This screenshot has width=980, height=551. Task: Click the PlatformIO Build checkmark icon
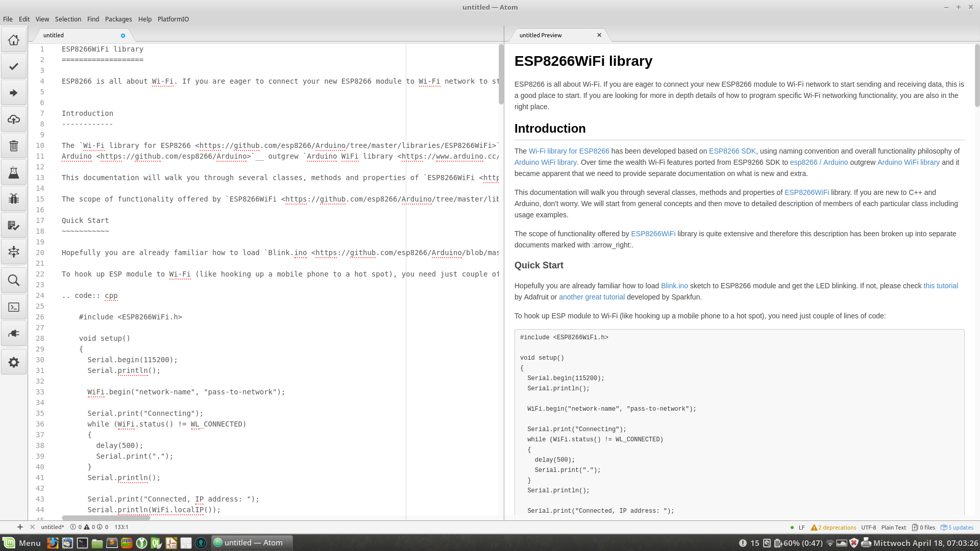click(14, 66)
